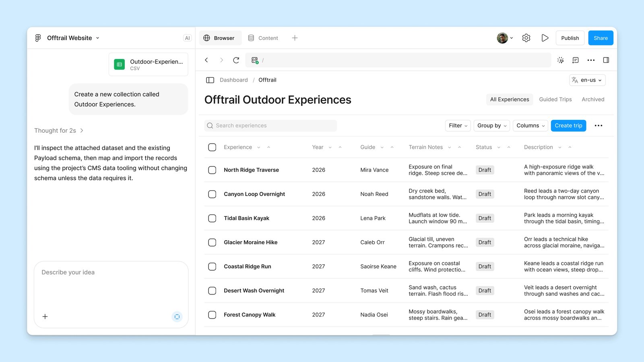Go forward in the browser preview

pyautogui.click(x=221, y=60)
